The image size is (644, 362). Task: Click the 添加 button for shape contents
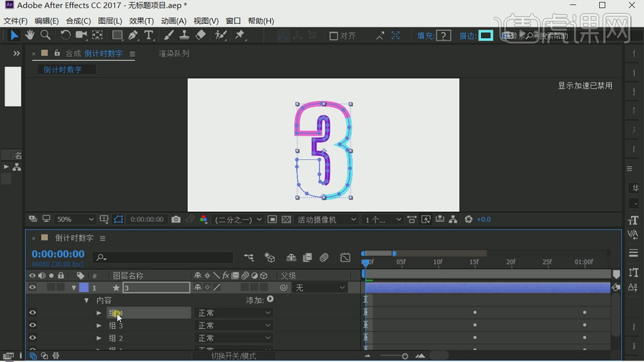pyautogui.click(x=270, y=300)
